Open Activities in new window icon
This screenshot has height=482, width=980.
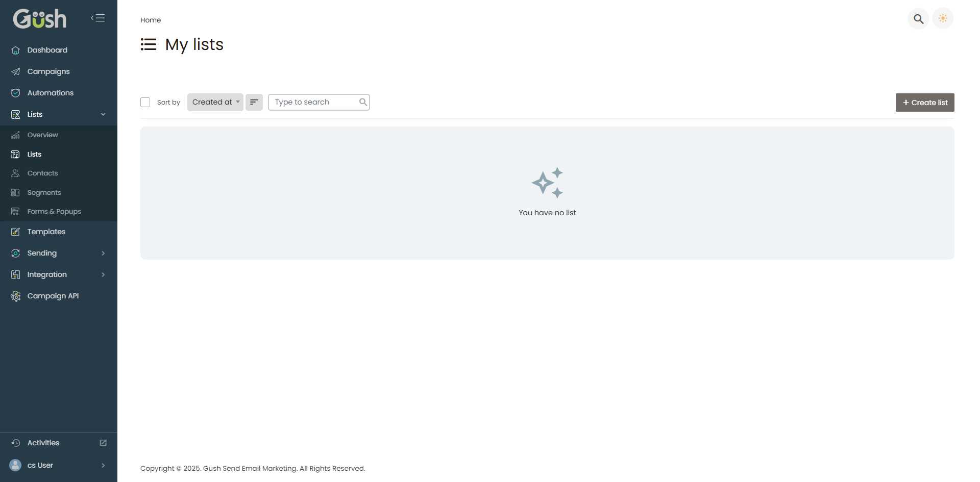pos(103,443)
